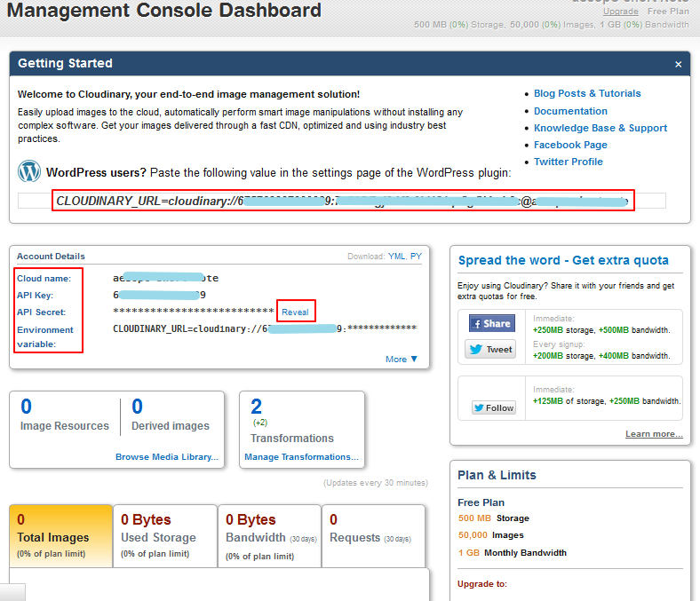Expand More account details
Screen dimensions: 700x601
pyautogui.click(x=402, y=360)
